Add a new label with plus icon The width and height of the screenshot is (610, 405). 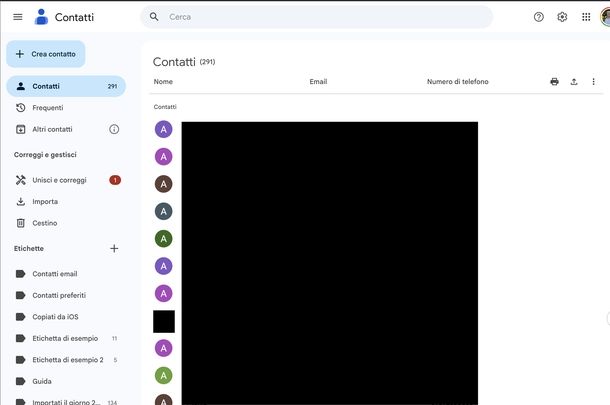114,248
